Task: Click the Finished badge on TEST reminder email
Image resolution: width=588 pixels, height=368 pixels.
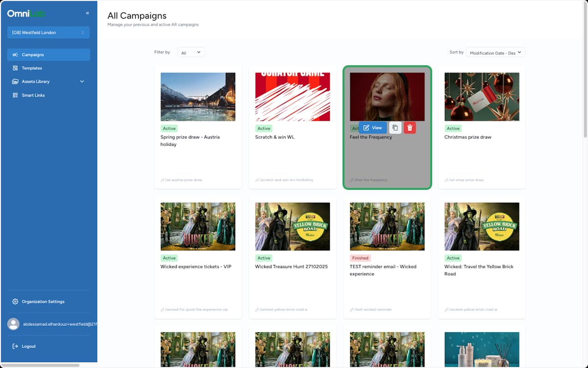Action: point(360,258)
